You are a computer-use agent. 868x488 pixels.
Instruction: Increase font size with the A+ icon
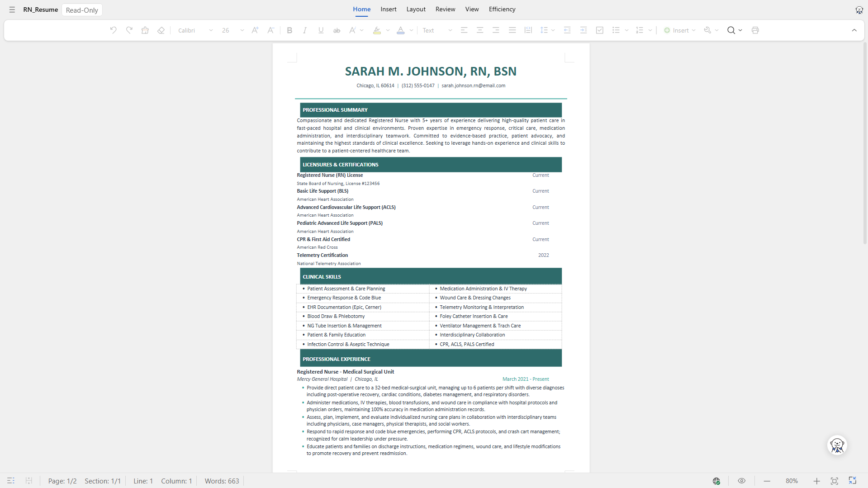(x=255, y=30)
